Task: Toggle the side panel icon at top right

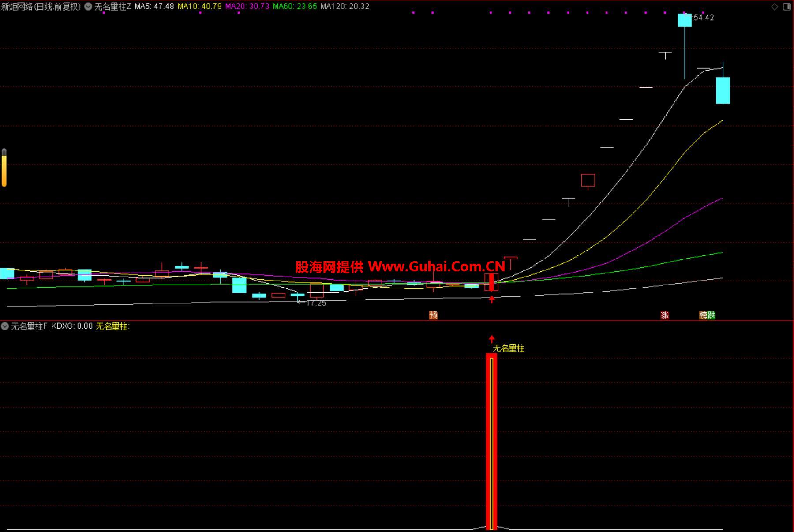Action: [787, 7]
